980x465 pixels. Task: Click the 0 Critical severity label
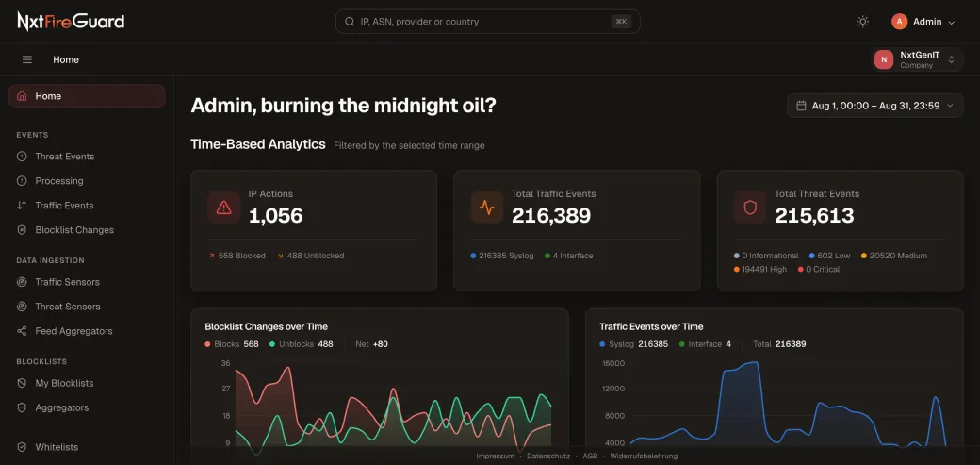819,270
